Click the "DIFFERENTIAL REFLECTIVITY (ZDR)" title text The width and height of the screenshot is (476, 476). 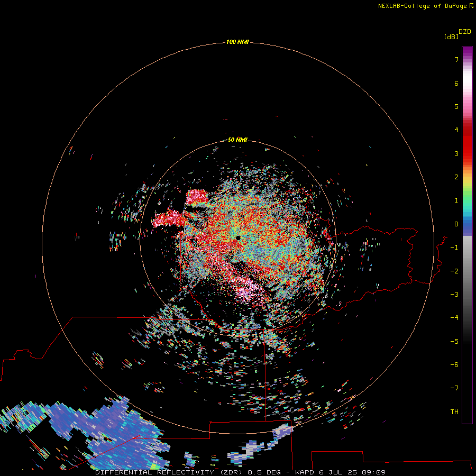170,472
